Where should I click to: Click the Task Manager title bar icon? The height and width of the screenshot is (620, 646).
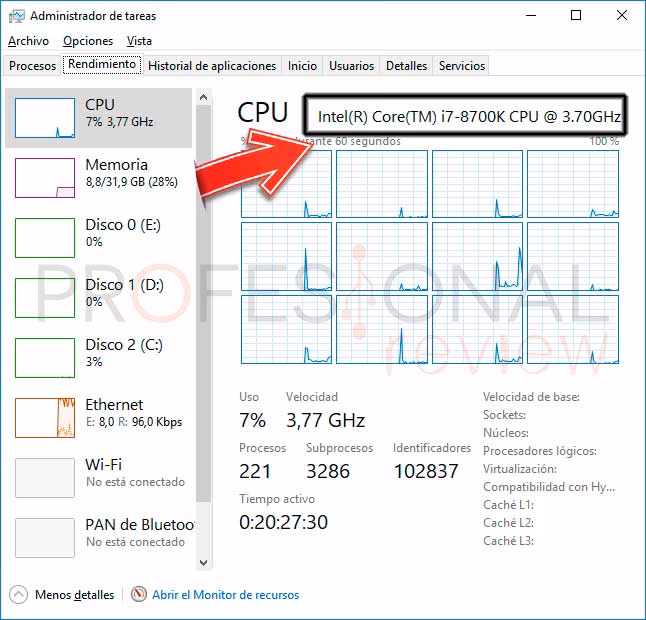click(16, 16)
